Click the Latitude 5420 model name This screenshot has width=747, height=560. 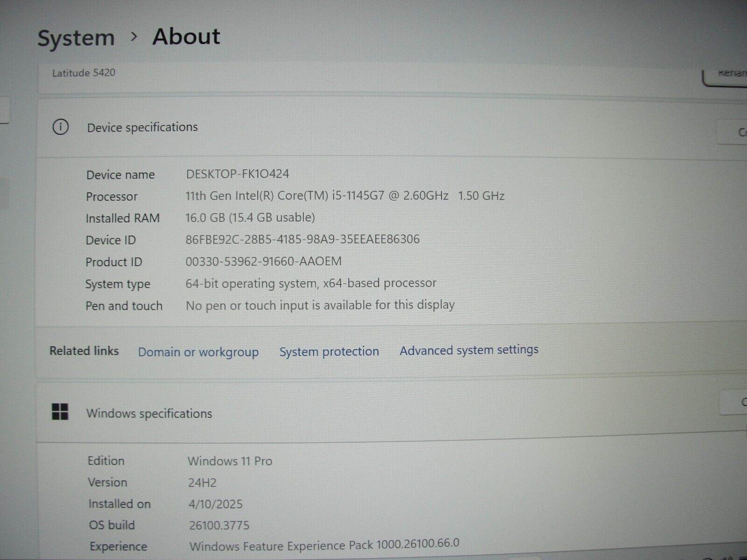coord(84,73)
